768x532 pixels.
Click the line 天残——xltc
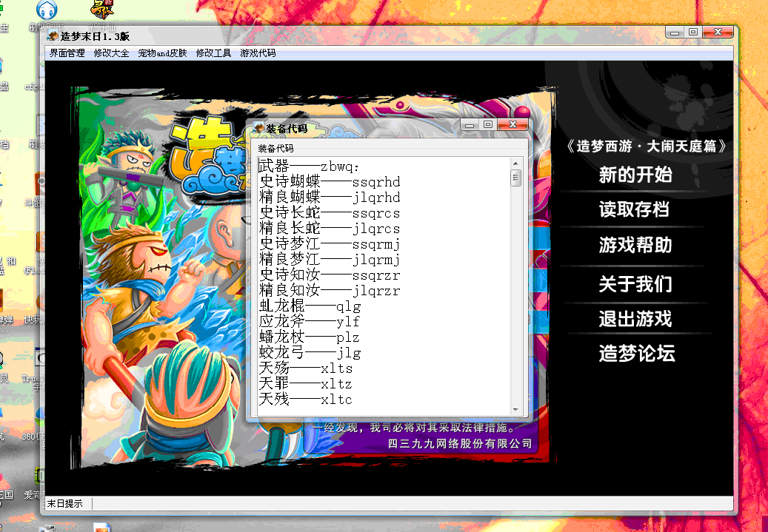pyautogui.click(x=306, y=399)
